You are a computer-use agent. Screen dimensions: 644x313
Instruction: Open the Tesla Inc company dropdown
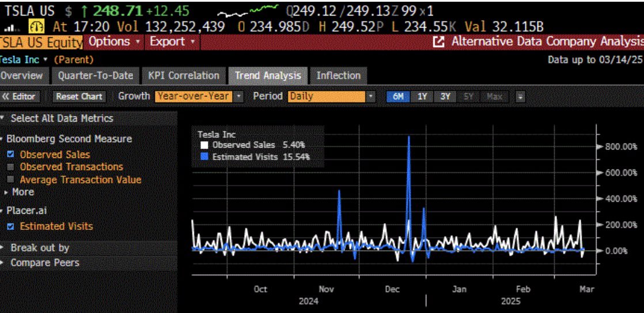point(24,60)
